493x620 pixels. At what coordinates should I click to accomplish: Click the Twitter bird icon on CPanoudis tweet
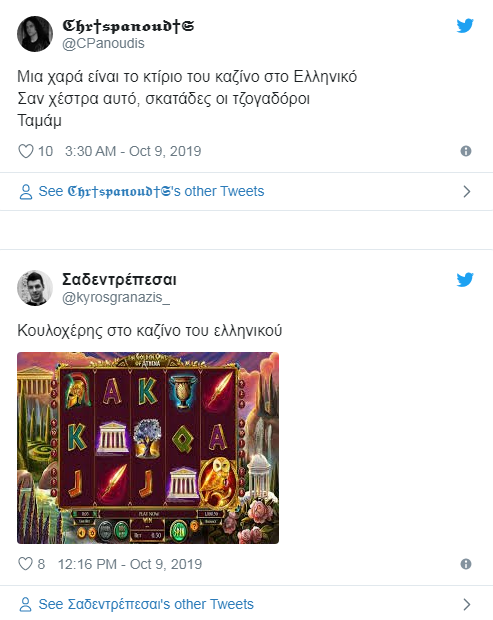(x=465, y=26)
